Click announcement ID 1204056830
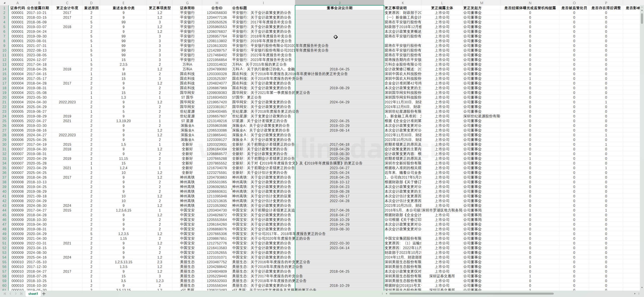 pyautogui.click(x=217, y=13)
